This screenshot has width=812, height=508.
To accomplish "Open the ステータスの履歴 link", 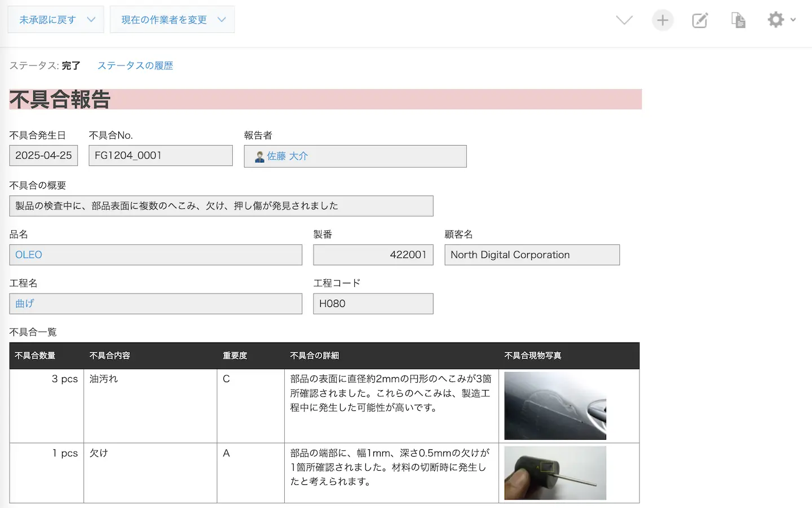I will pos(135,65).
